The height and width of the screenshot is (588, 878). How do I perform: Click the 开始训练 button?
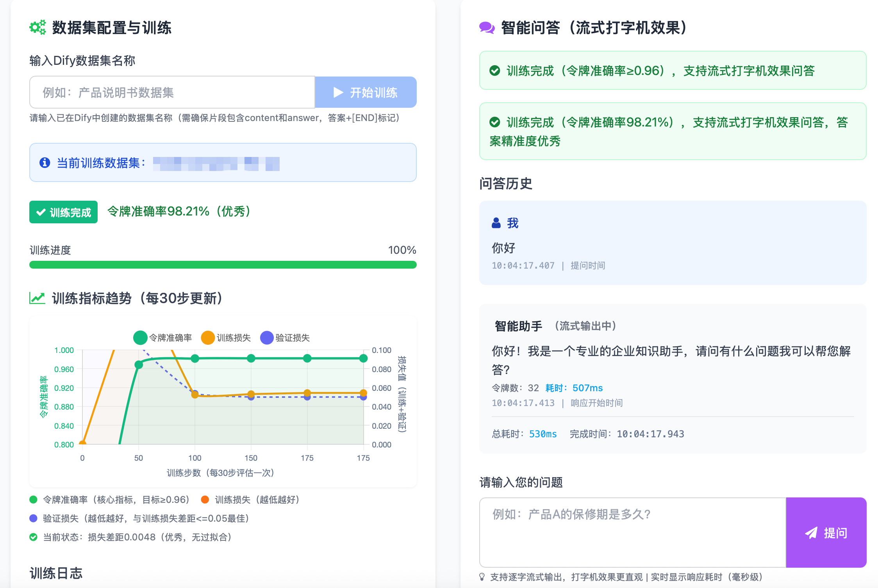[x=366, y=92]
